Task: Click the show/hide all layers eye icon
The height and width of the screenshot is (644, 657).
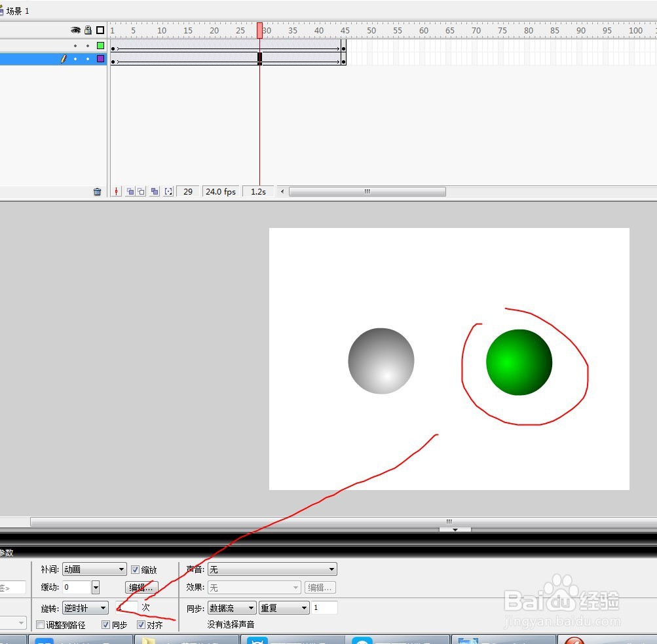Action: click(x=75, y=30)
